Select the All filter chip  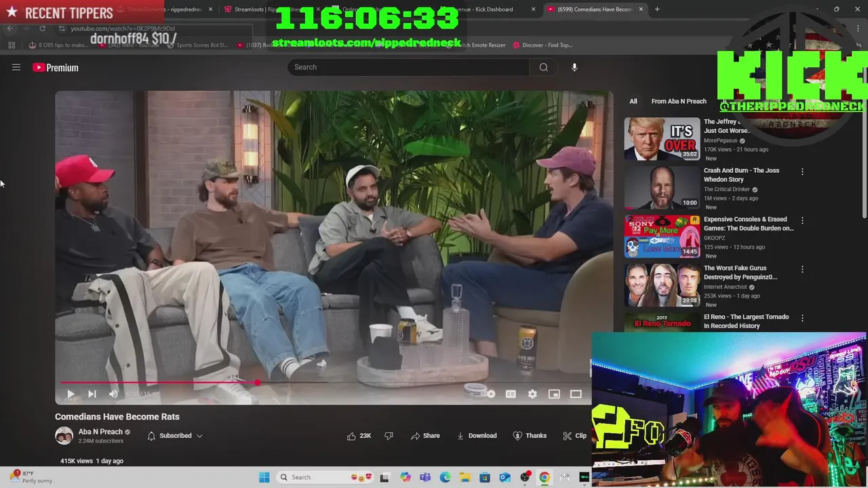[x=633, y=101]
